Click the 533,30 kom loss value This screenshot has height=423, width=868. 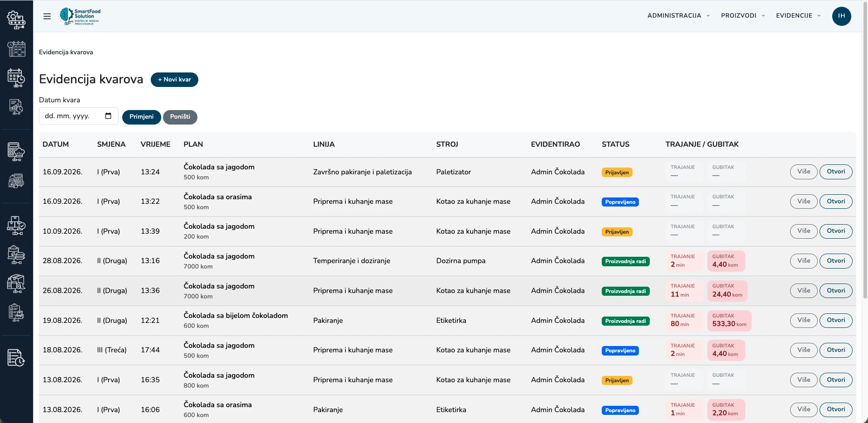point(729,324)
